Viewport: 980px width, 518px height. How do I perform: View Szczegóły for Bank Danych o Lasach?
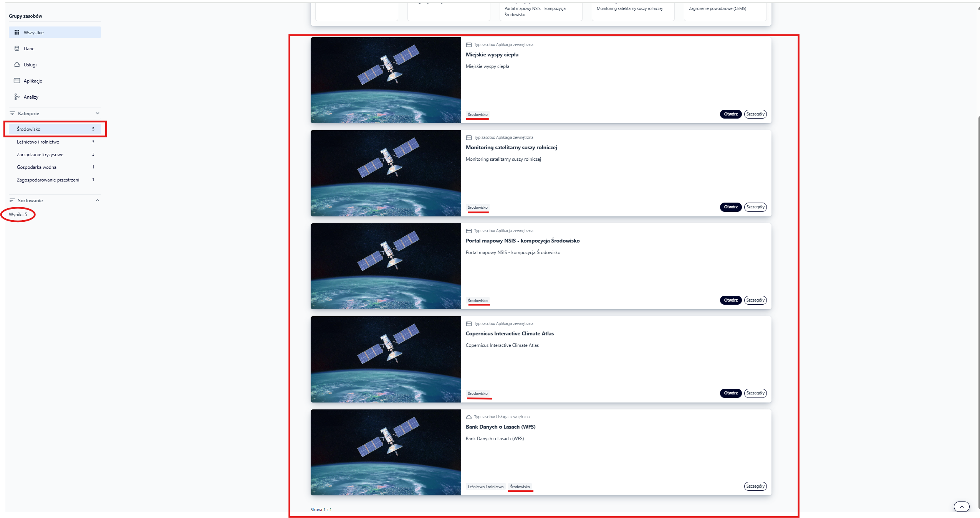click(755, 486)
